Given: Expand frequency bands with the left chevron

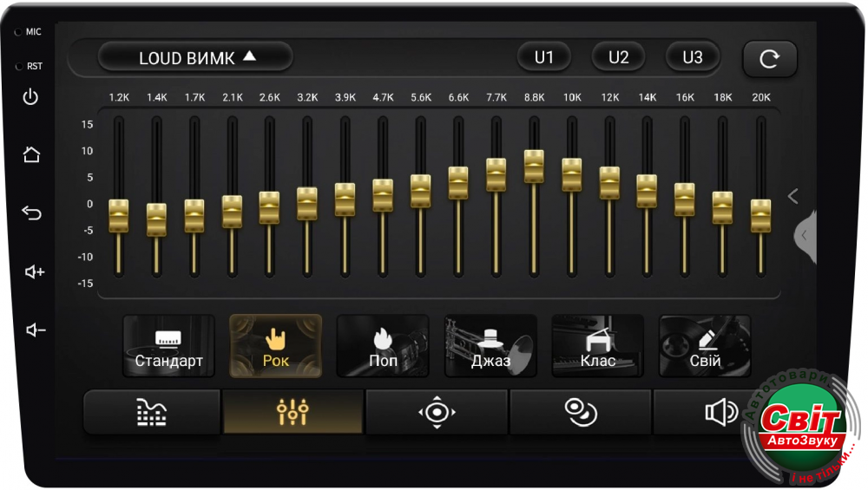Looking at the screenshot, I should tap(792, 196).
